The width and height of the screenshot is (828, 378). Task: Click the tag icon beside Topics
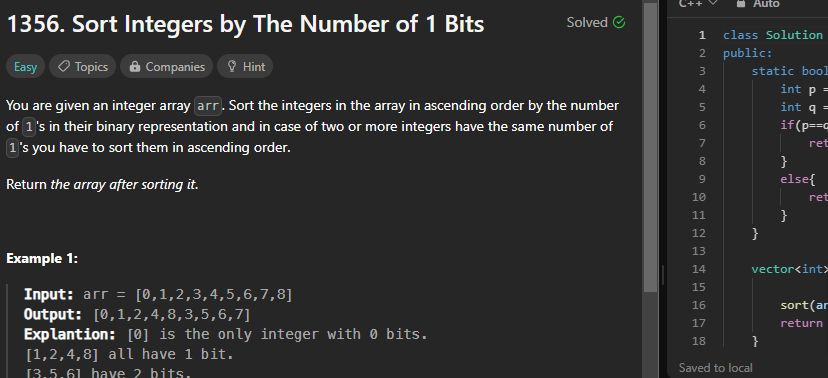(63, 67)
